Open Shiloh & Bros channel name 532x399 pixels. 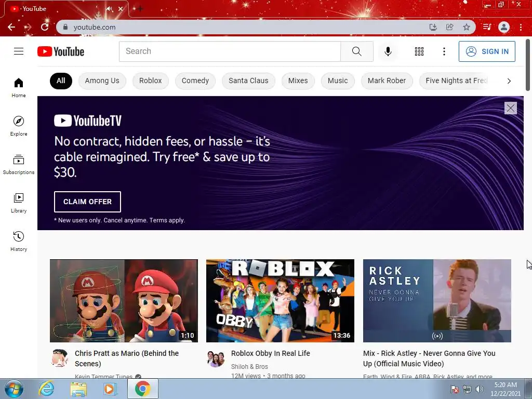coord(249,366)
